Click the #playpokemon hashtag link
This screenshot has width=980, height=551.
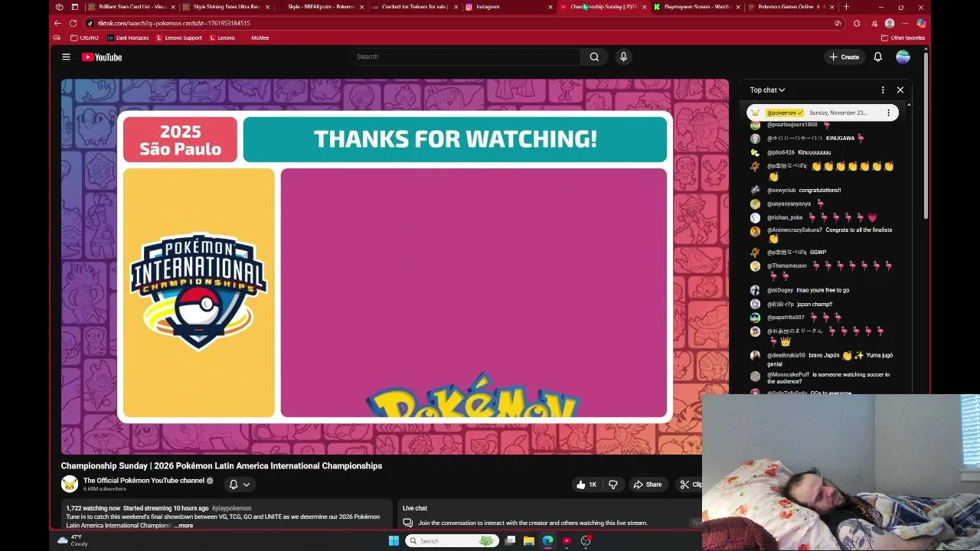[231, 508]
